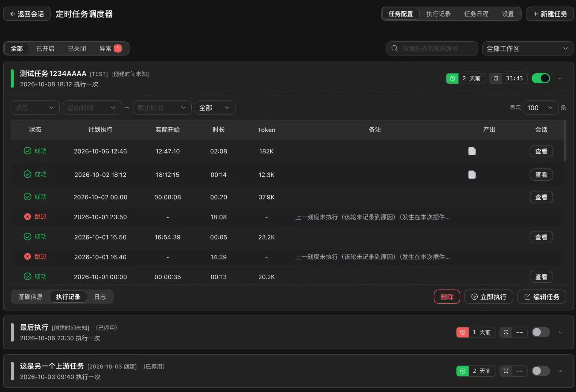The height and width of the screenshot is (392, 576).
Task: Click the red 删除 button
Action: [447, 297]
